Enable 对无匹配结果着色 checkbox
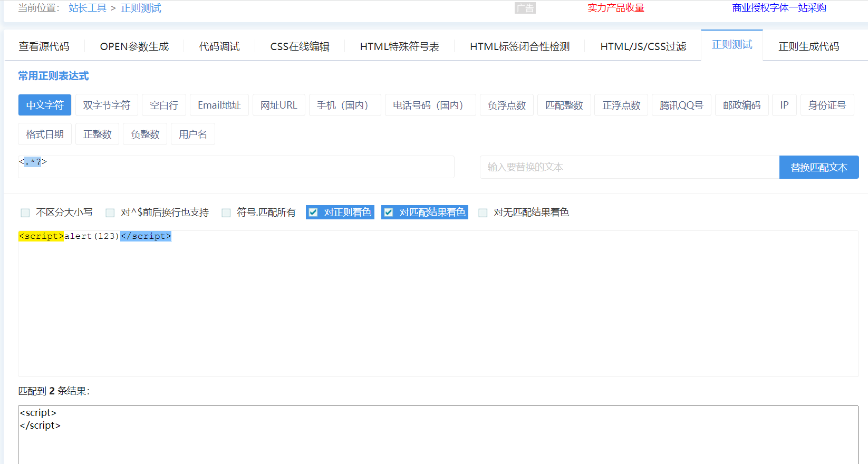The width and height of the screenshot is (868, 464). click(483, 212)
